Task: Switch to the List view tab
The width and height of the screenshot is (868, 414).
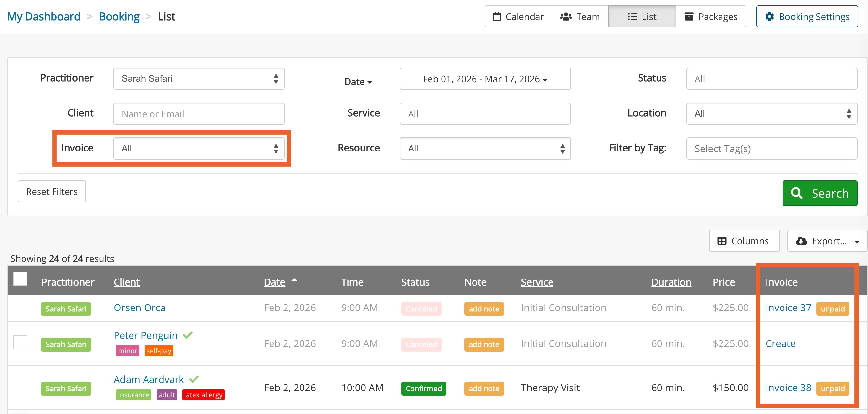Action: 642,17
